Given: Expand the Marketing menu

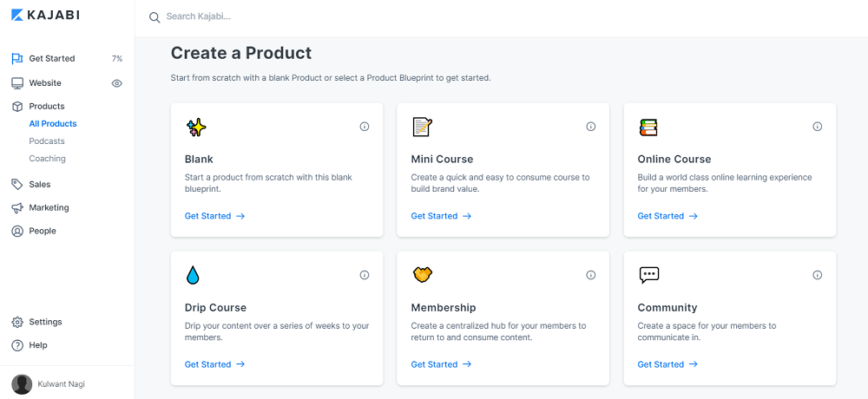Looking at the screenshot, I should coord(49,207).
